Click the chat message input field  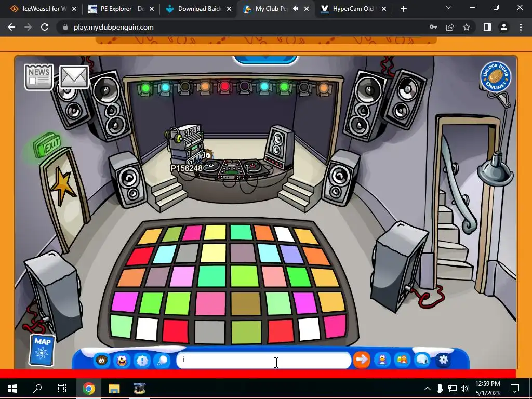263,360
